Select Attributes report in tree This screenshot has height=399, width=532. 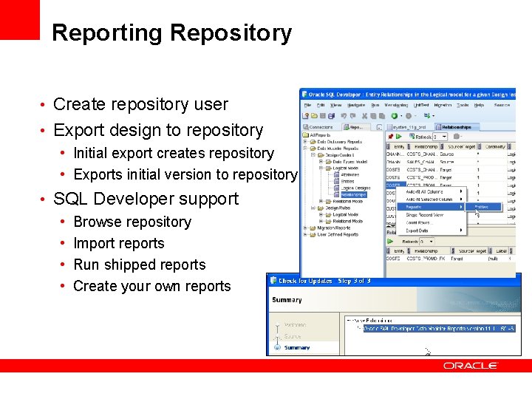point(347,174)
